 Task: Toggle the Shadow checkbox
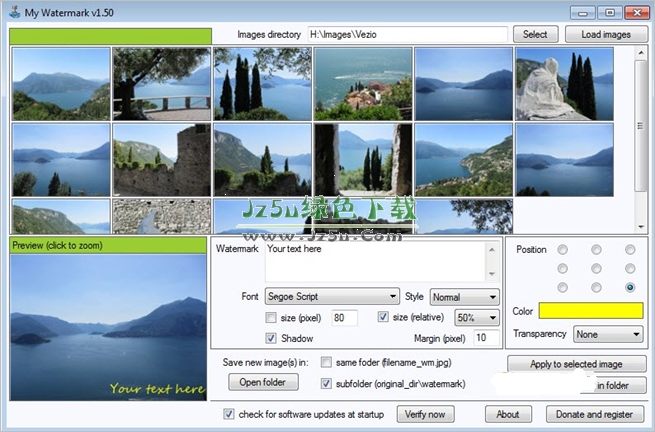pos(271,338)
